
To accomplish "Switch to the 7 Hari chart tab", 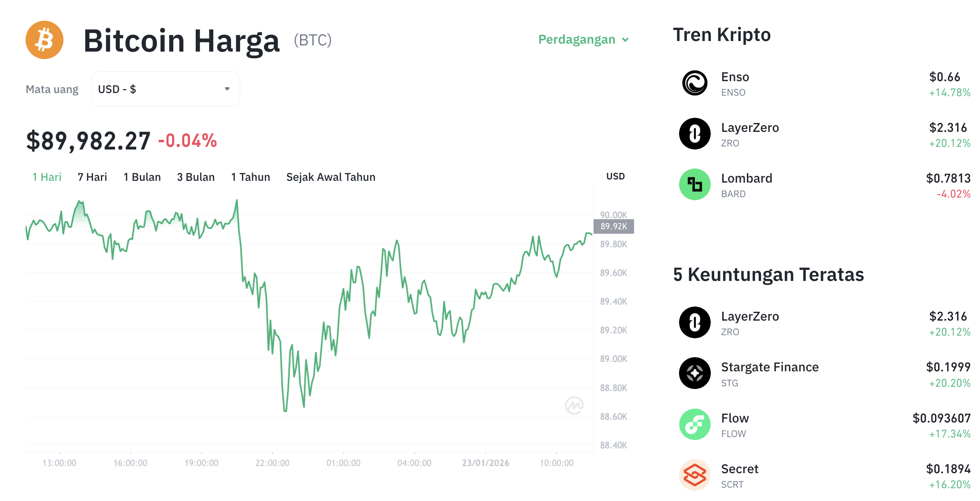I will click(92, 177).
